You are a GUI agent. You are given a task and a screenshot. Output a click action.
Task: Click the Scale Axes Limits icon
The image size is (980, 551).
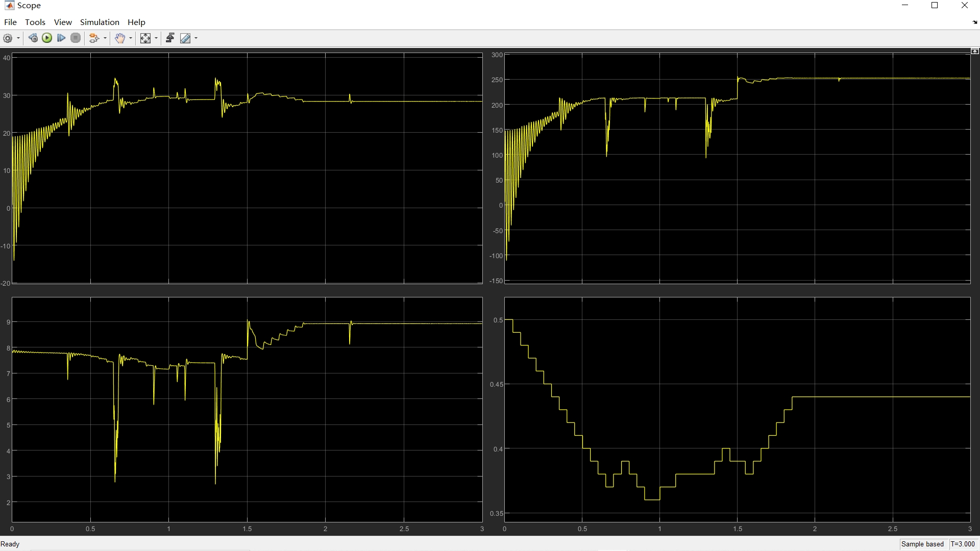click(145, 38)
